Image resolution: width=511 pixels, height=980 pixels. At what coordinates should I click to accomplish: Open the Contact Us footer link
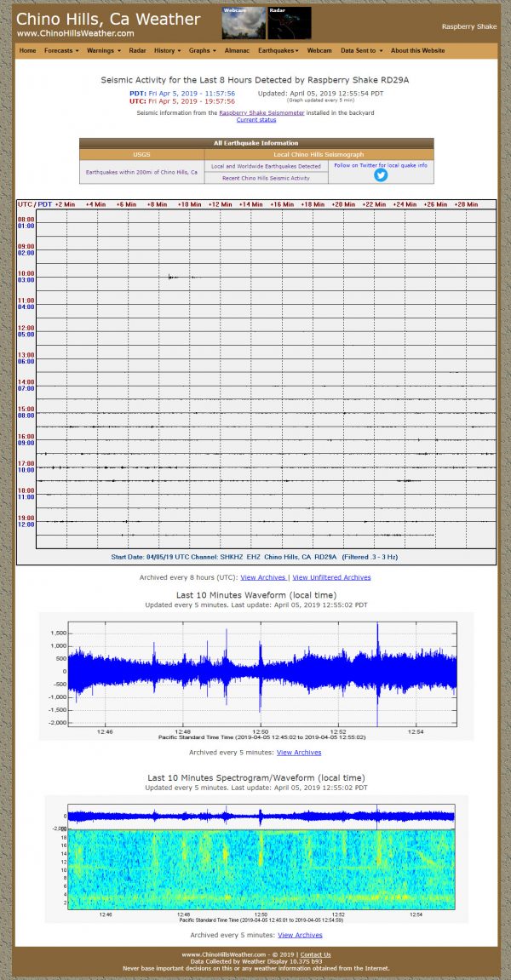pos(315,954)
